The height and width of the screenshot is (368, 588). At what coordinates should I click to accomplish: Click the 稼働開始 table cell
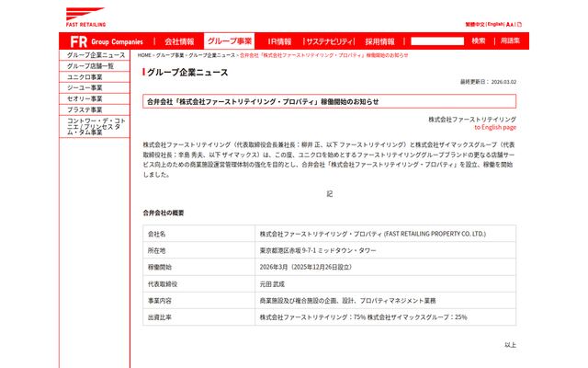[x=198, y=268]
